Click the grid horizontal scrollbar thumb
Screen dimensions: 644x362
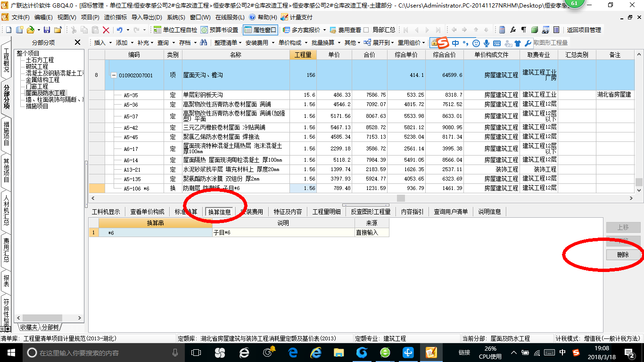(x=400, y=198)
